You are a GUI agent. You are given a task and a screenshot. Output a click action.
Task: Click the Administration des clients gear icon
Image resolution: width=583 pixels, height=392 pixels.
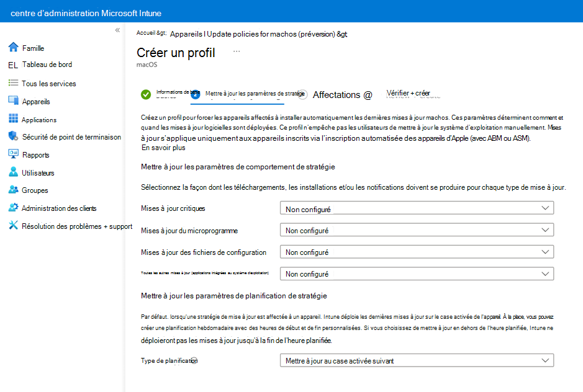(14, 207)
